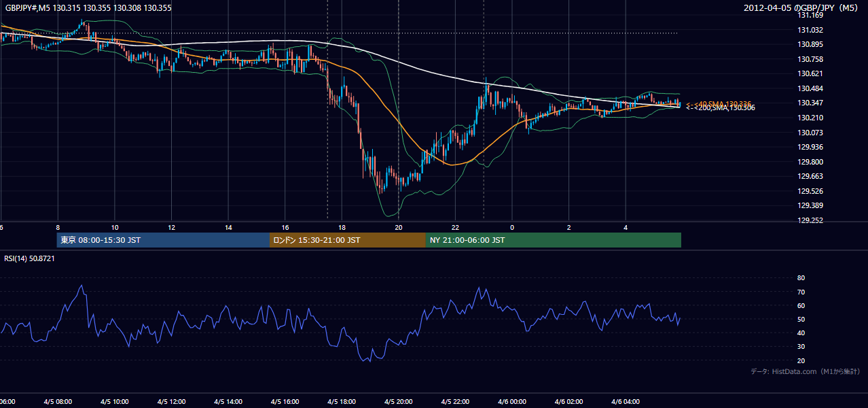Viewport: 868px width, 408px height.
Task: Click the 4/5 10:00 time axis label
Action: click(114, 402)
